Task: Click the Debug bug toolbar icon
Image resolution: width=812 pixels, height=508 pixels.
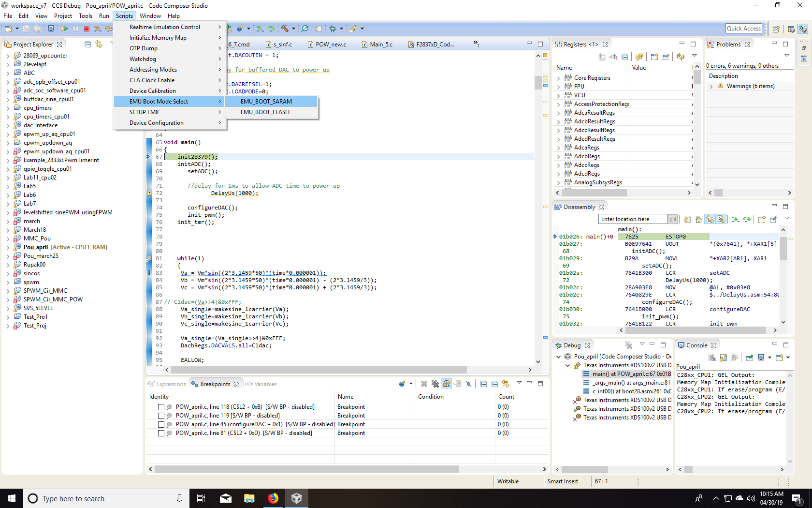Action: coord(333,29)
